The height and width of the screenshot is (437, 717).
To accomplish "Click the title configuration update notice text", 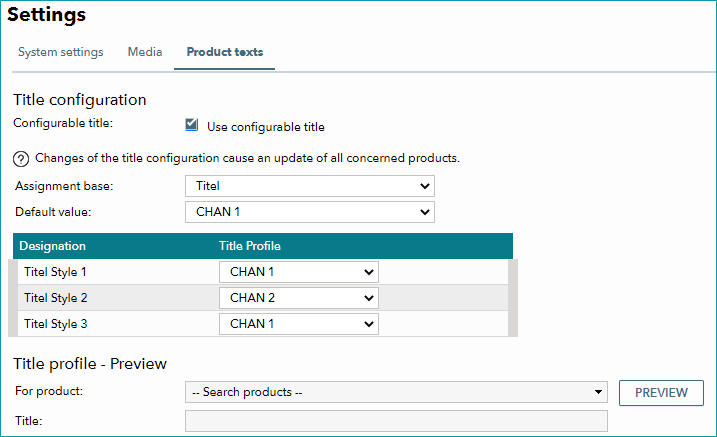I will (247, 158).
